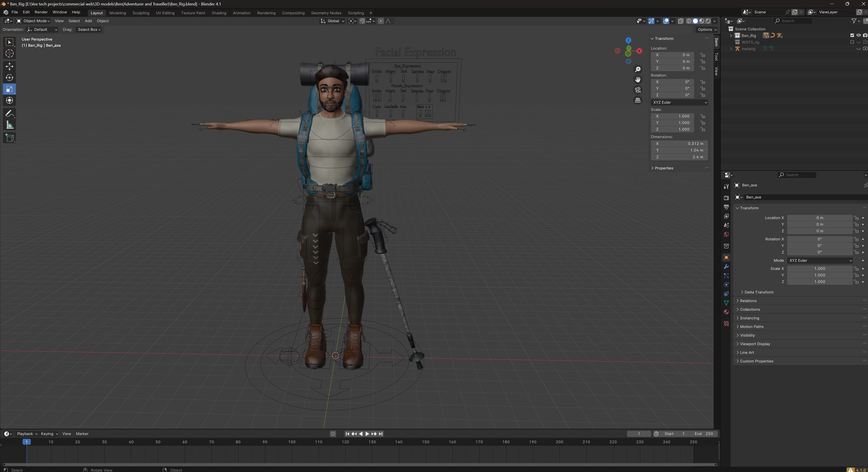Open the Modifiers wrench properties tab
Viewport: 868px width, 472px height.
pyautogui.click(x=726, y=266)
